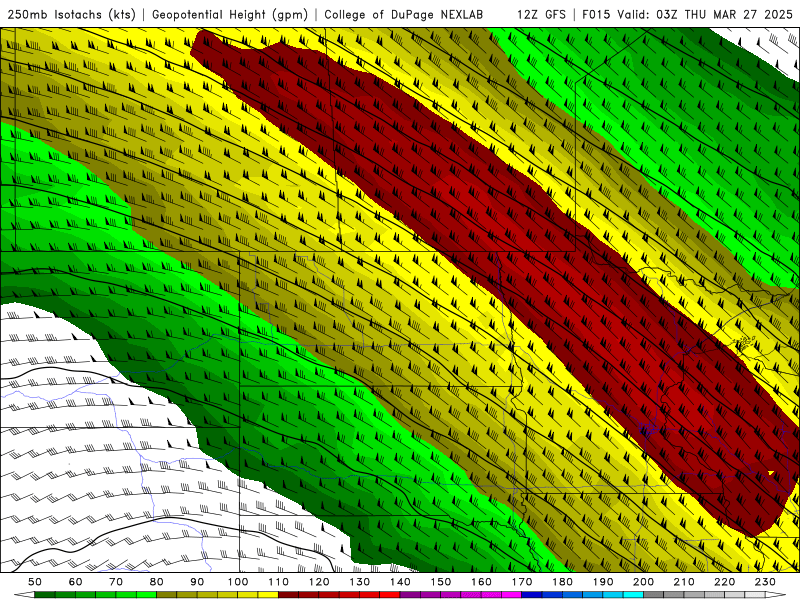Image resolution: width=800 pixels, height=600 pixels.
Task: Click the cyan legend swatch just left of 200
Action: [633, 595]
